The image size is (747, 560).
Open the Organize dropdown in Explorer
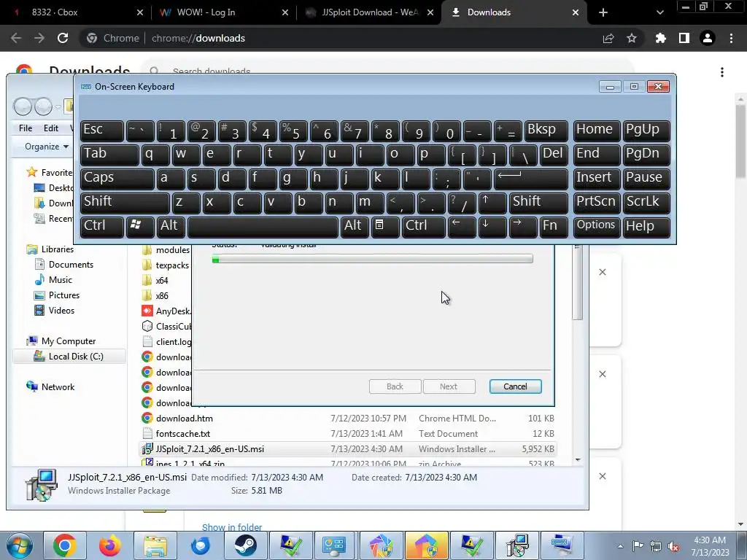click(47, 147)
